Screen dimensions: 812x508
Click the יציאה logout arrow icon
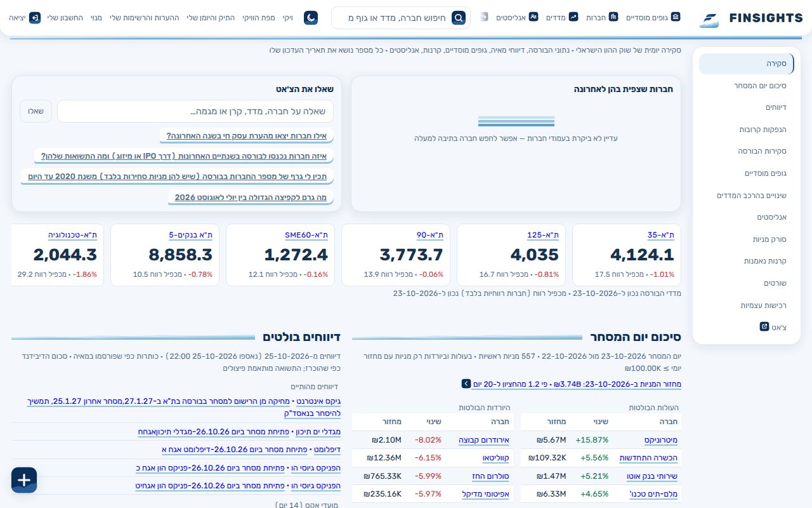35,17
